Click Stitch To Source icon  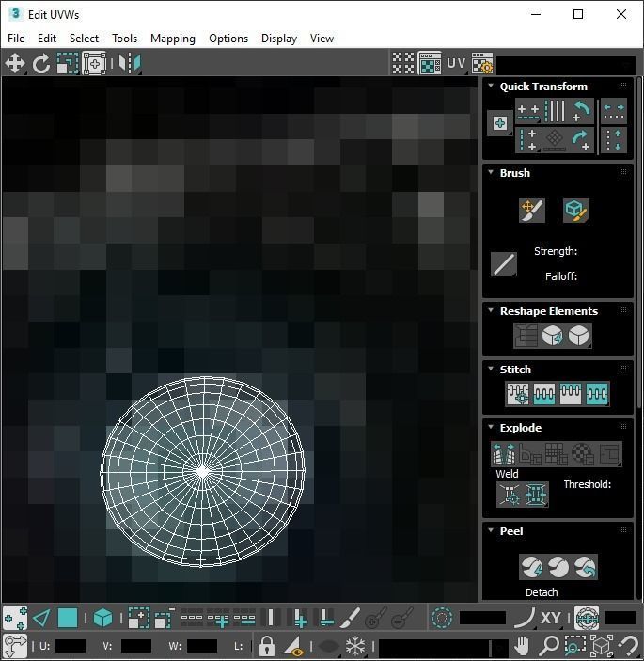571,394
